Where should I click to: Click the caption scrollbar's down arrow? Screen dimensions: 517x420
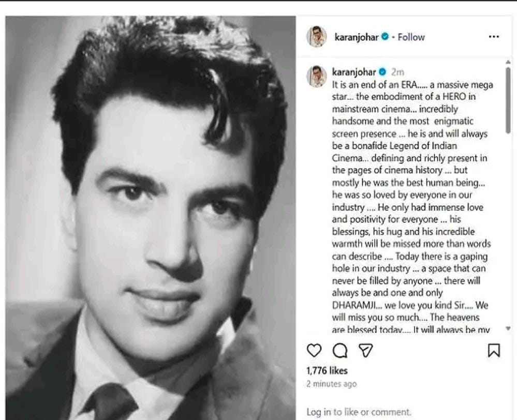(508, 328)
